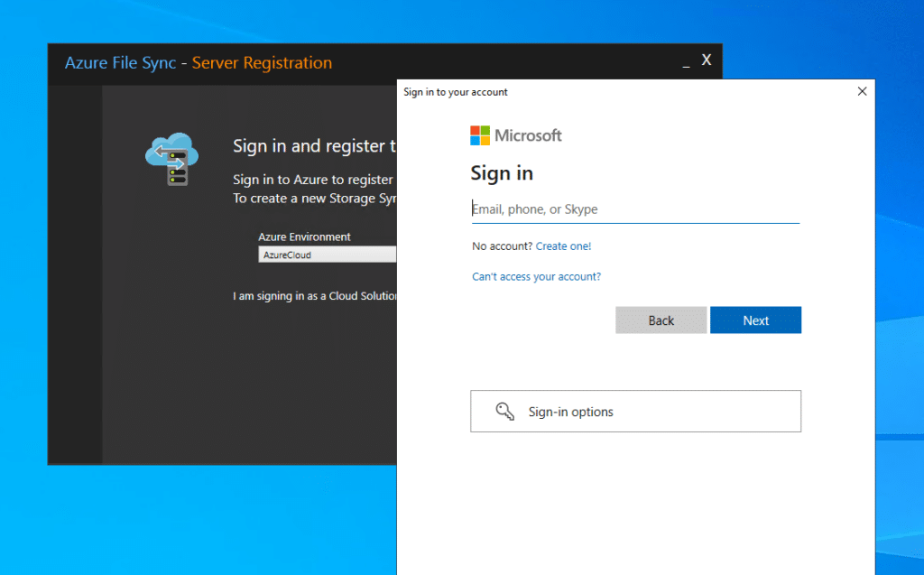Open the 'Can't access your account?' link
The image size is (924, 575).
[536, 276]
